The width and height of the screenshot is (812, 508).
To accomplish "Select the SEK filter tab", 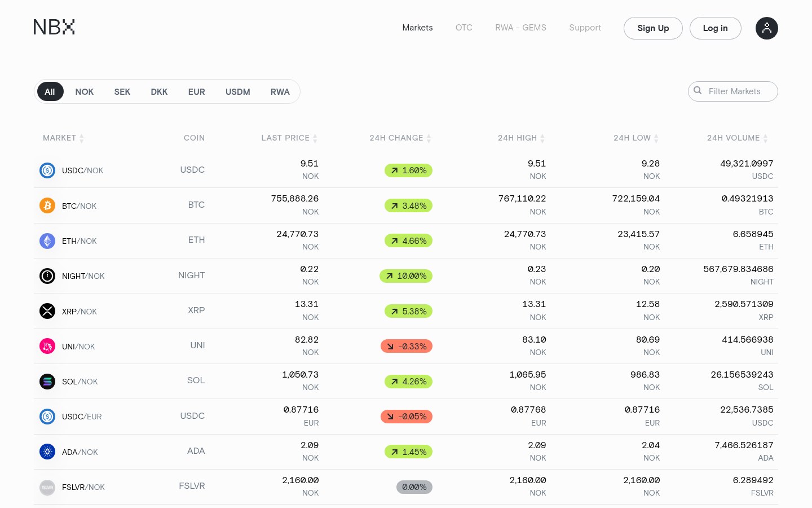I will [x=122, y=91].
